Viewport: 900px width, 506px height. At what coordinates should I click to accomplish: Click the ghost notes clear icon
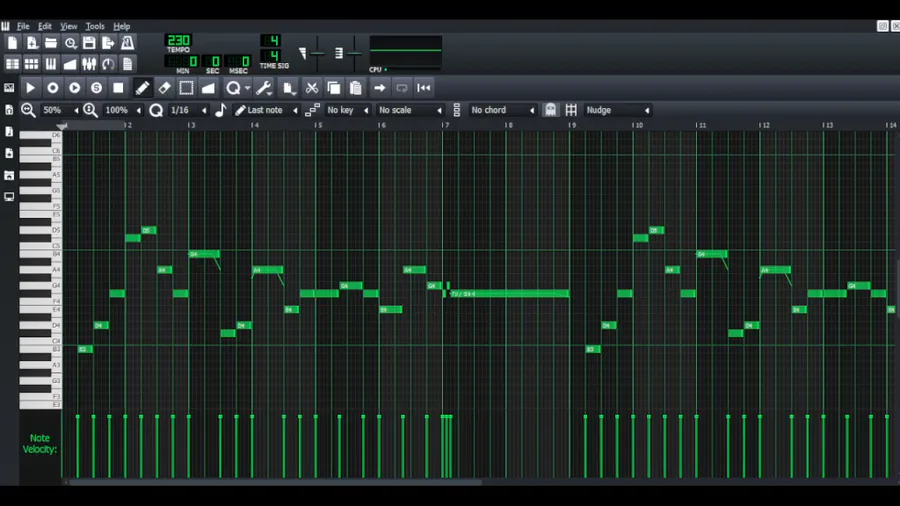[550, 110]
